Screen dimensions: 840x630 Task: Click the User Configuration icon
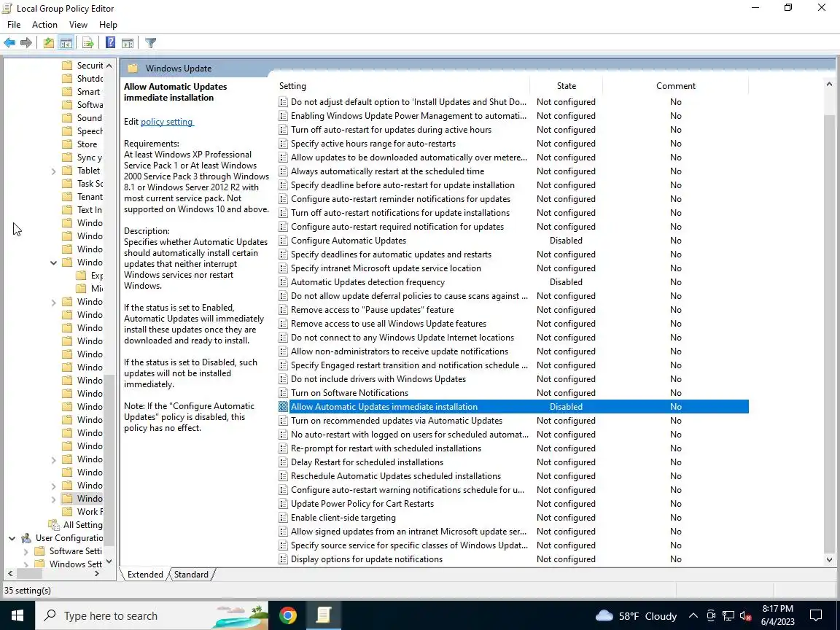[x=26, y=538]
